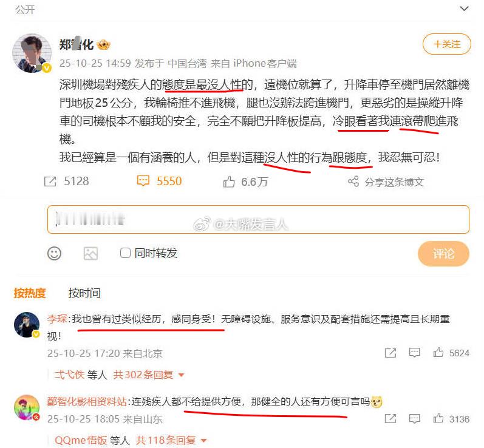Submit with the orange 评论 button
The image size is (484, 448).
443,254
